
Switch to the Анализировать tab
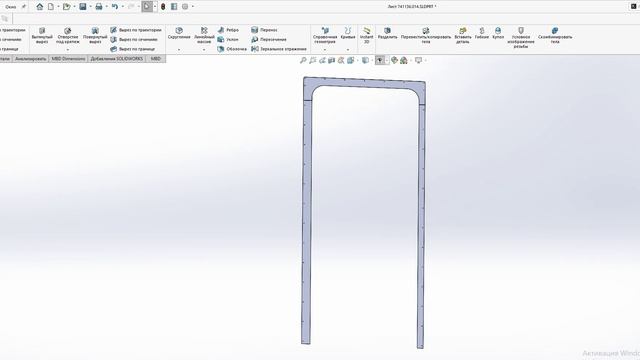coord(31,59)
